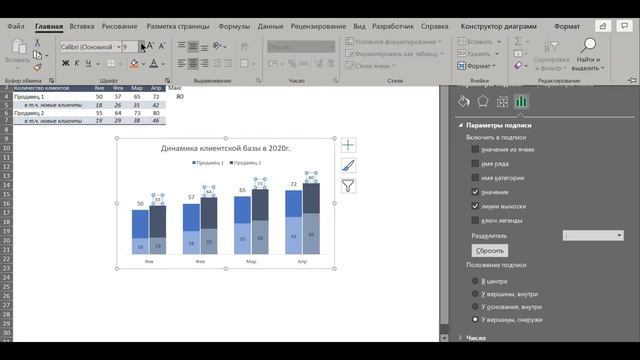
Task: Align text to middle icon
Action: 193,46
